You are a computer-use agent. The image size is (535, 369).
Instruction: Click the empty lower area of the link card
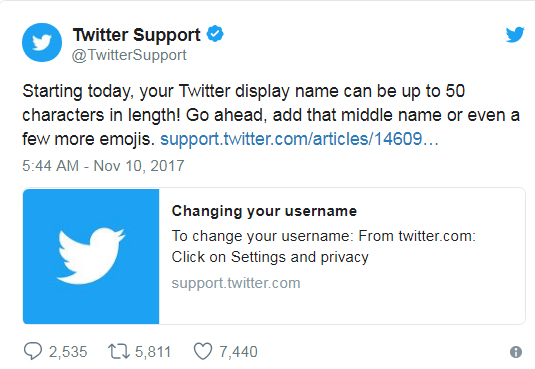pos(342,308)
